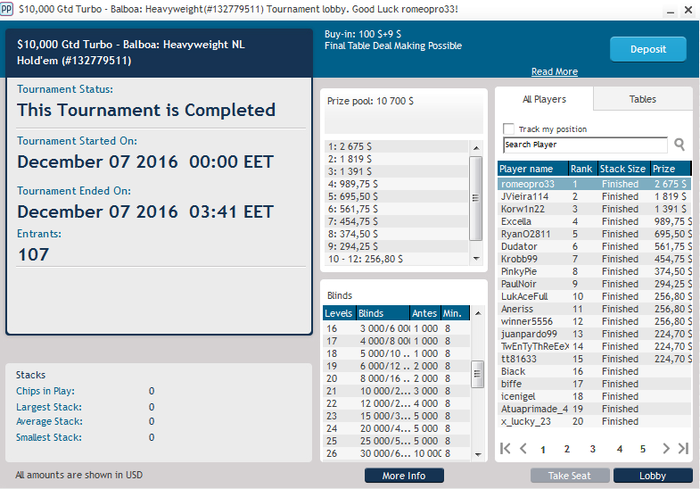Go to first page of players list

click(505, 448)
